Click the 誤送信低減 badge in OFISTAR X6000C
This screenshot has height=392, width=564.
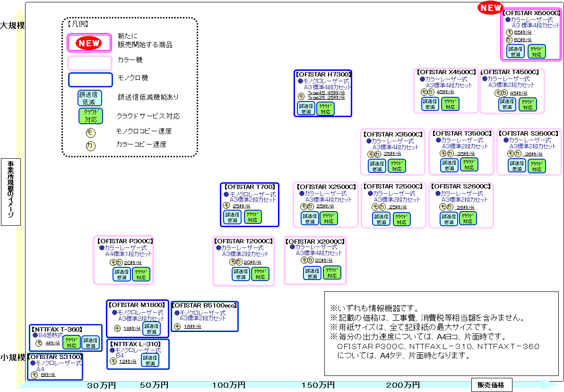515,51
